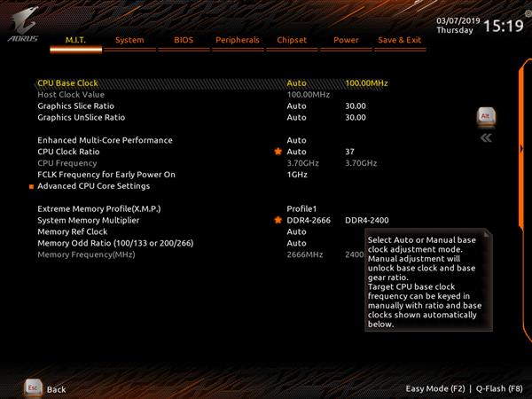Click the 3.70GHz CPU Frequency reading

click(x=302, y=163)
